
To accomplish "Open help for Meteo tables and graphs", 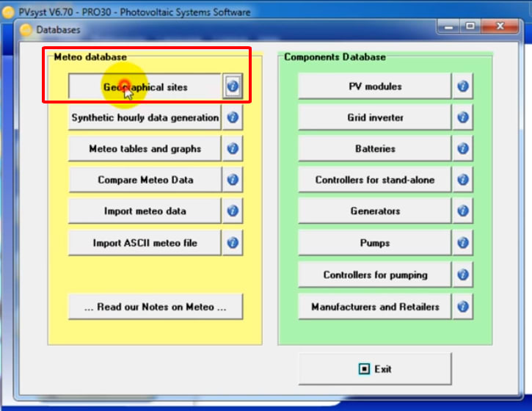I will pyautogui.click(x=233, y=148).
